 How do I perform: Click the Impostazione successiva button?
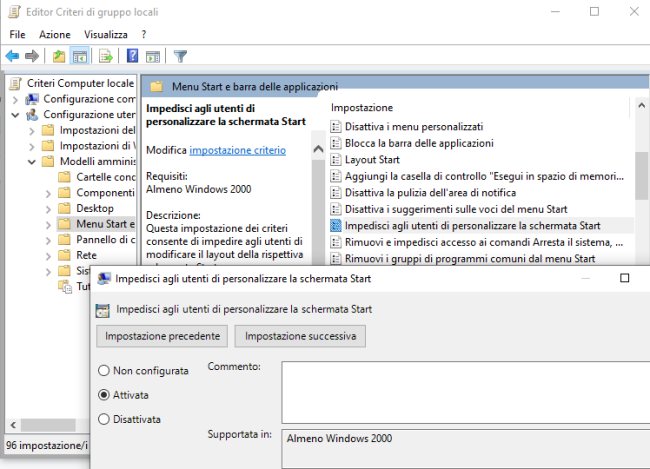click(x=300, y=336)
